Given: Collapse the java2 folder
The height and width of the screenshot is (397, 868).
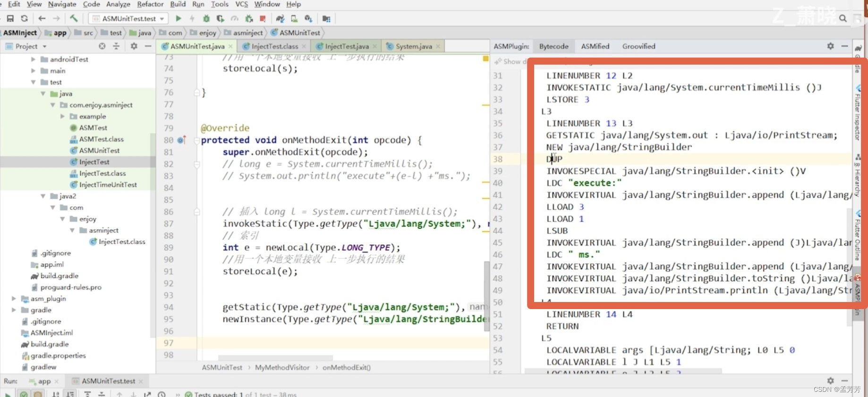Looking at the screenshot, I should click(43, 196).
